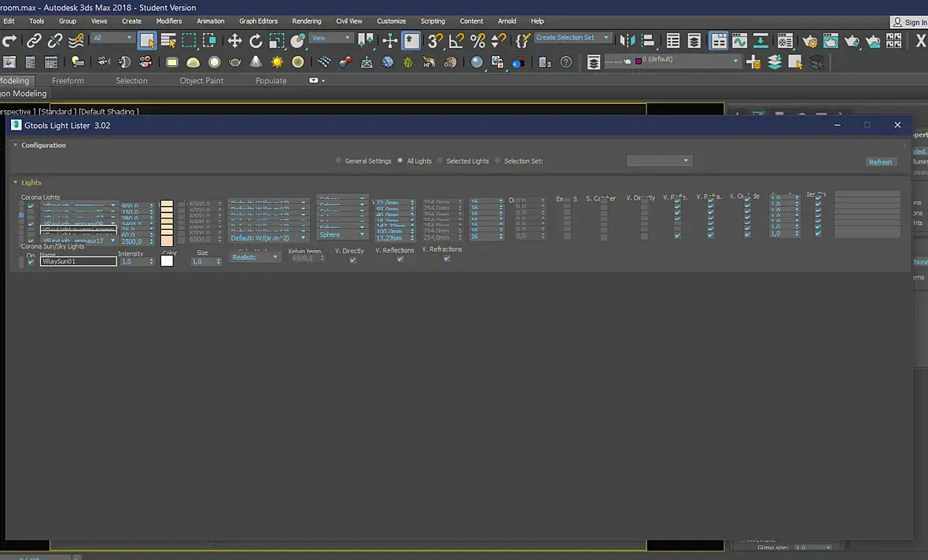
Task: Switch to the Freeform ribbon tab
Action: pyautogui.click(x=68, y=80)
